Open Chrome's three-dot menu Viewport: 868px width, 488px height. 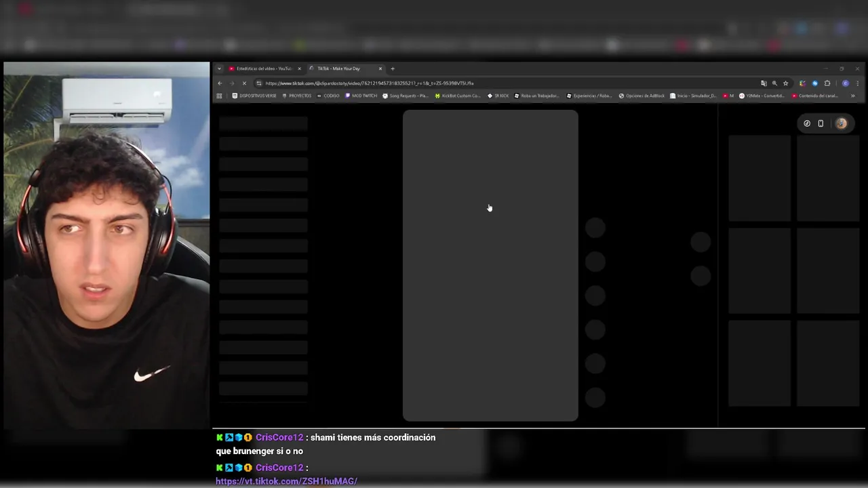click(857, 83)
